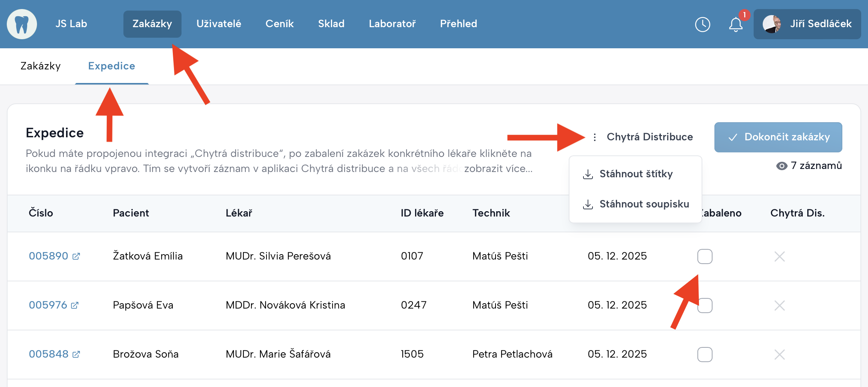The width and height of the screenshot is (868, 387).
Task: Click the tooth logo icon
Action: click(22, 24)
